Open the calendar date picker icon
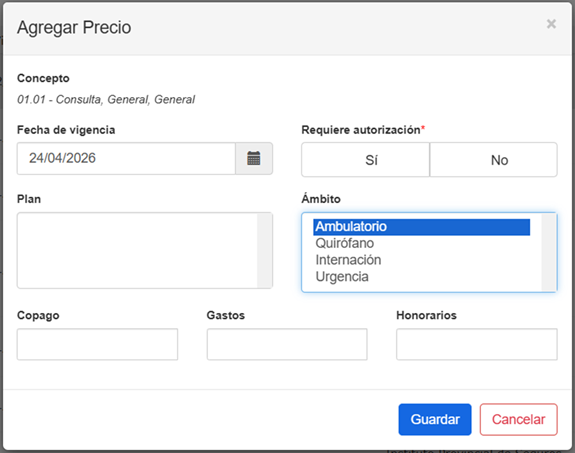Image resolution: width=575 pixels, height=453 pixels. pos(254,158)
